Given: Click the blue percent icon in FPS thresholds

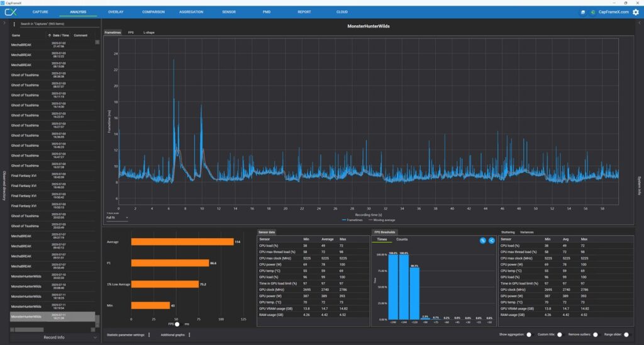Looking at the screenshot, I should tap(483, 240).
